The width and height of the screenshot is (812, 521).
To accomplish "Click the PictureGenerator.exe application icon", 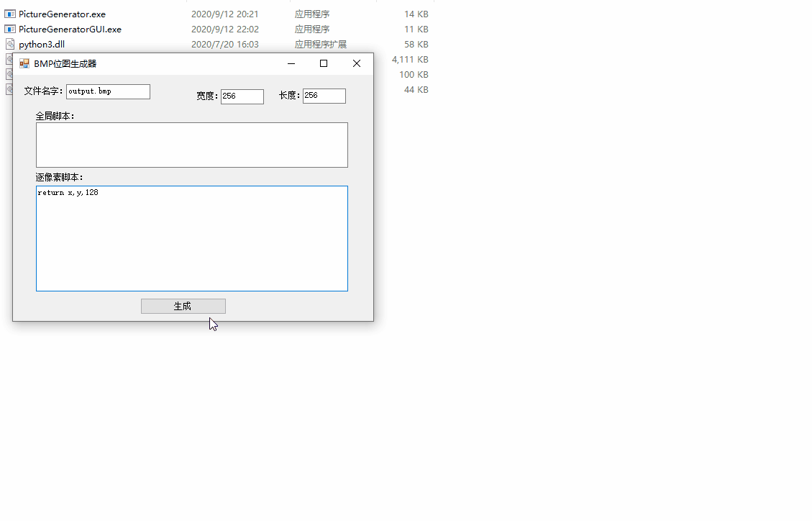I will click(10, 13).
